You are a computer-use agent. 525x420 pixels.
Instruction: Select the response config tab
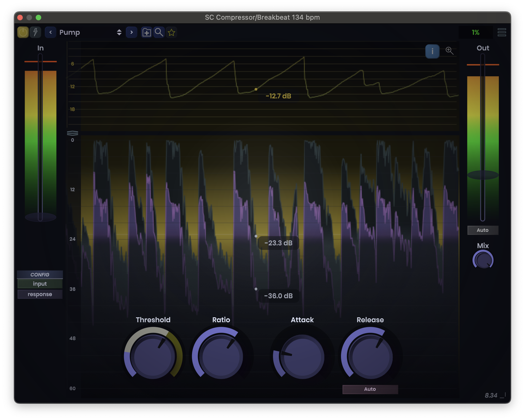40,294
